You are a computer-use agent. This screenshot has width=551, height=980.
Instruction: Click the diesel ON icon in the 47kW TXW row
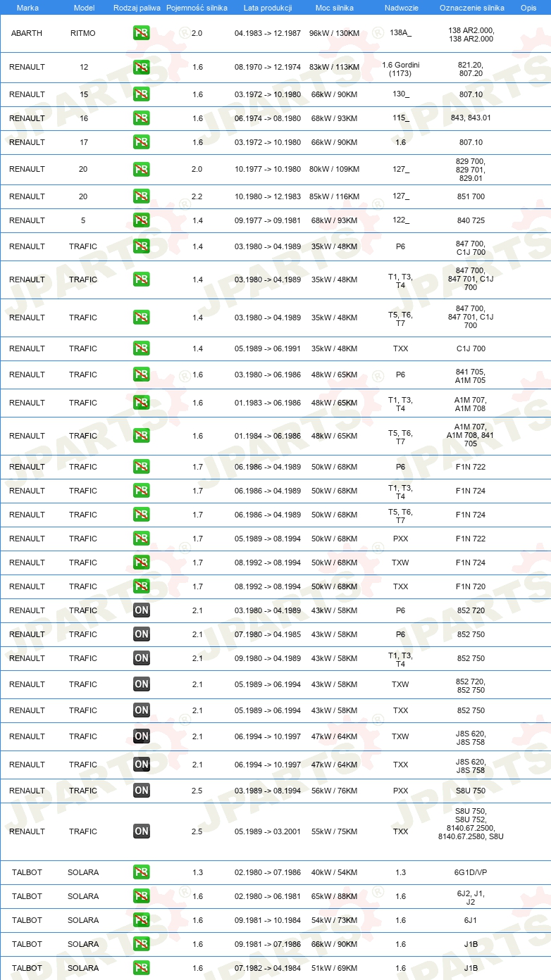pos(141,736)
